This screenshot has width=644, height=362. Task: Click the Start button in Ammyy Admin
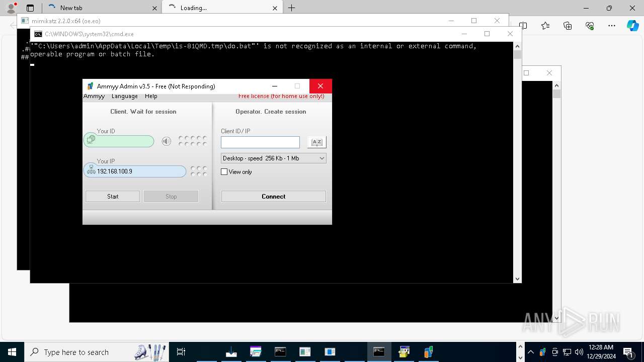113,197
